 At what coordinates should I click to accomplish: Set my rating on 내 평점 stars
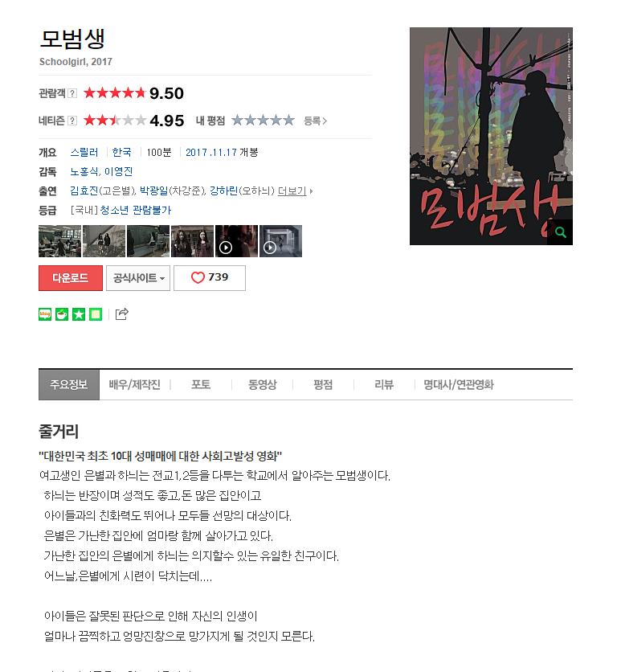pyautogui.click(x=263, y=121)
